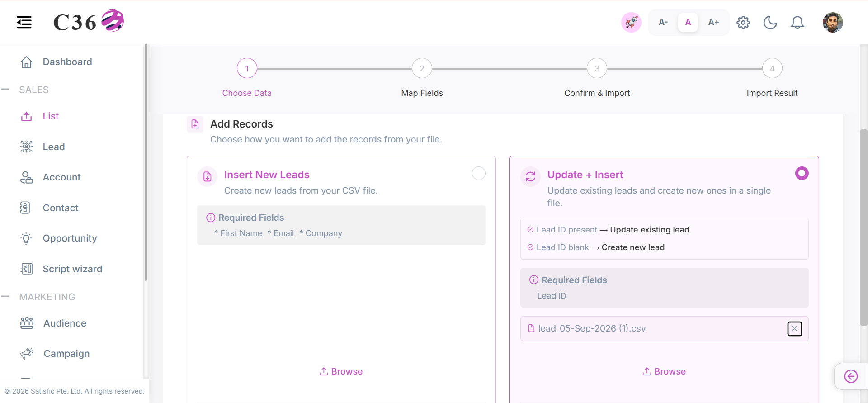868x403 pixels.
Task: Open user profile avatar
Action: [x=833, y=22]
